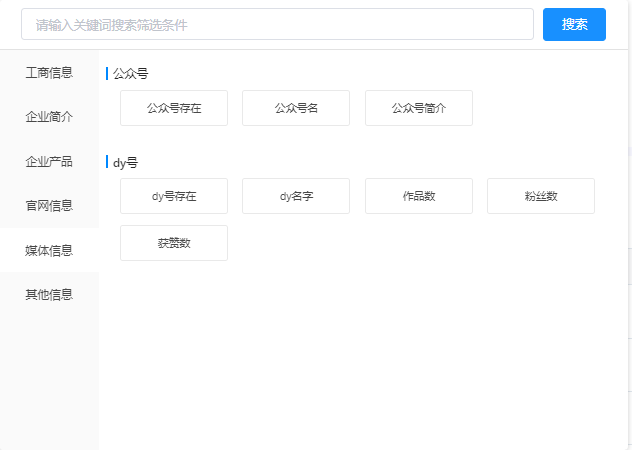Choose the 粉丝数 filter option
632x450 pixels.
[541, 196]
